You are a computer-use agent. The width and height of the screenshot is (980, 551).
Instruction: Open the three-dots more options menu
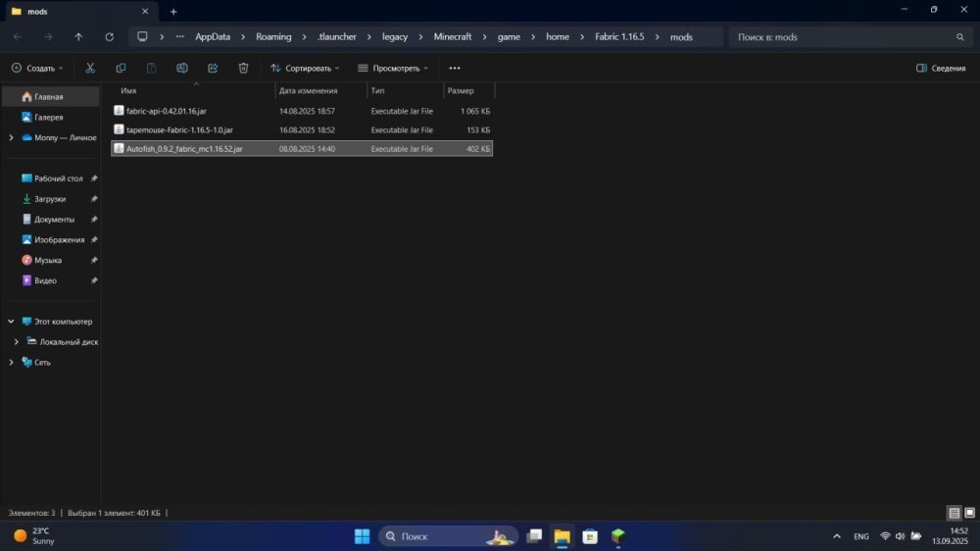(x=455, y=69)
